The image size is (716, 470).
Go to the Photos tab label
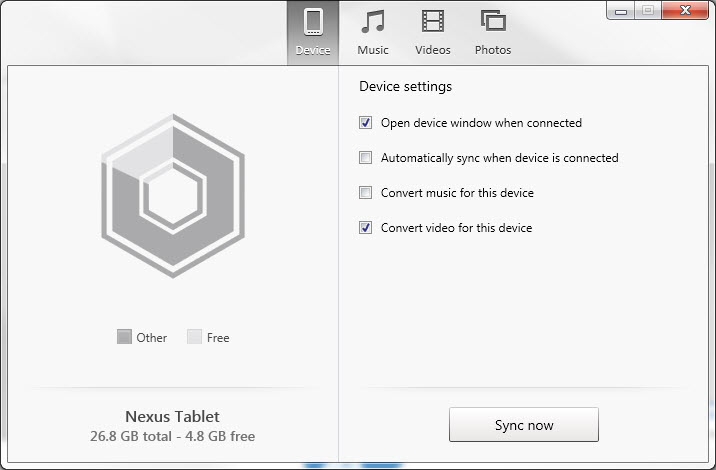493,50
